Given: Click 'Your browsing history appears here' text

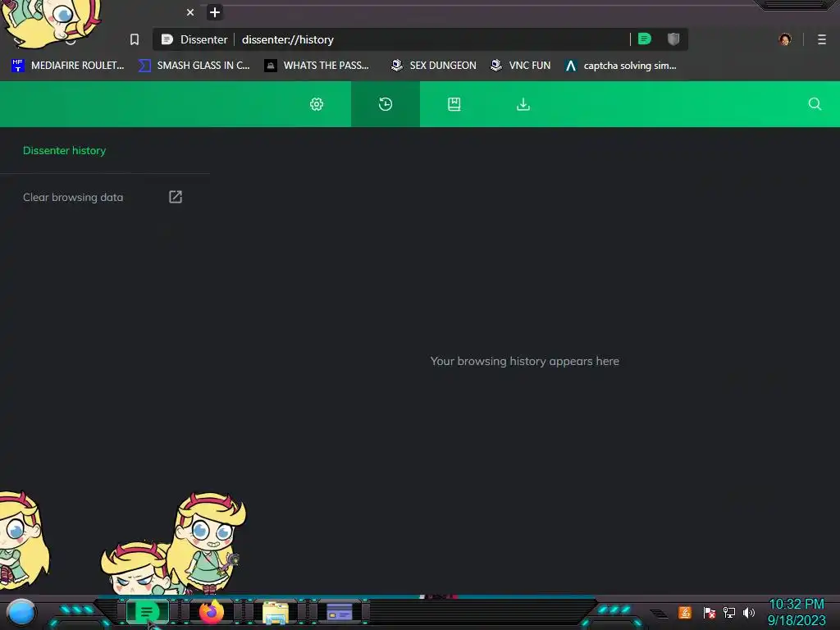Looking at the screenshot, I should coord(524,361).
